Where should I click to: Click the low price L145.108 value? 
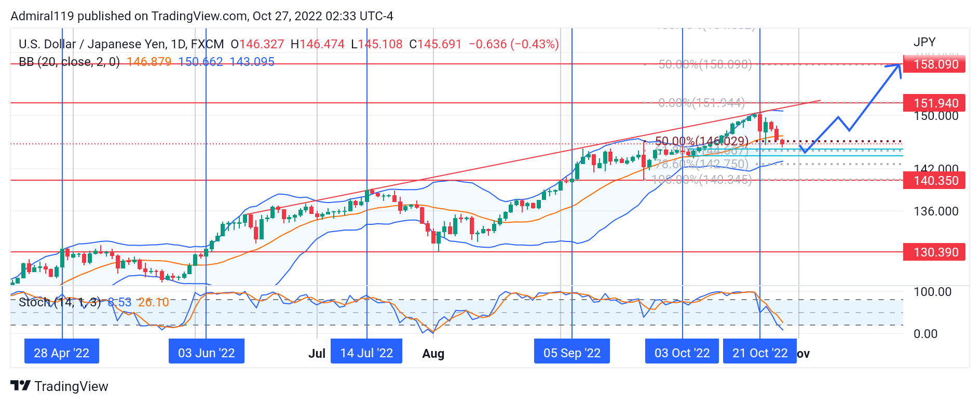[x=377, y=44]
